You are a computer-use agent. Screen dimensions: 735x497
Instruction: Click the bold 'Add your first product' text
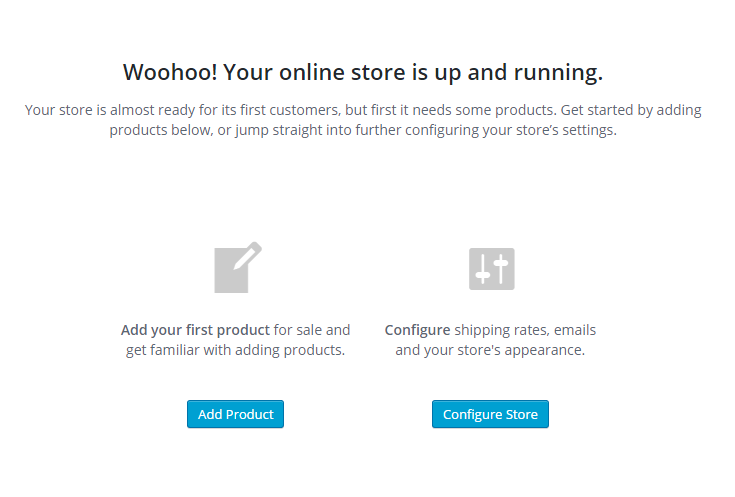tap(195, 330)
